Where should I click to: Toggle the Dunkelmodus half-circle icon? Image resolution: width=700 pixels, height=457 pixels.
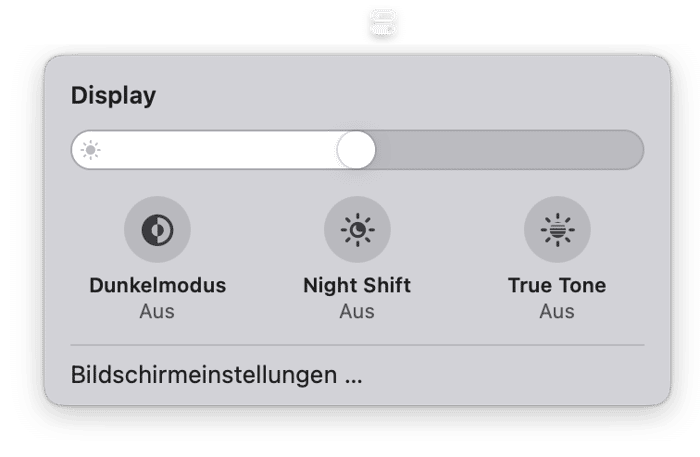click(157, 229)
